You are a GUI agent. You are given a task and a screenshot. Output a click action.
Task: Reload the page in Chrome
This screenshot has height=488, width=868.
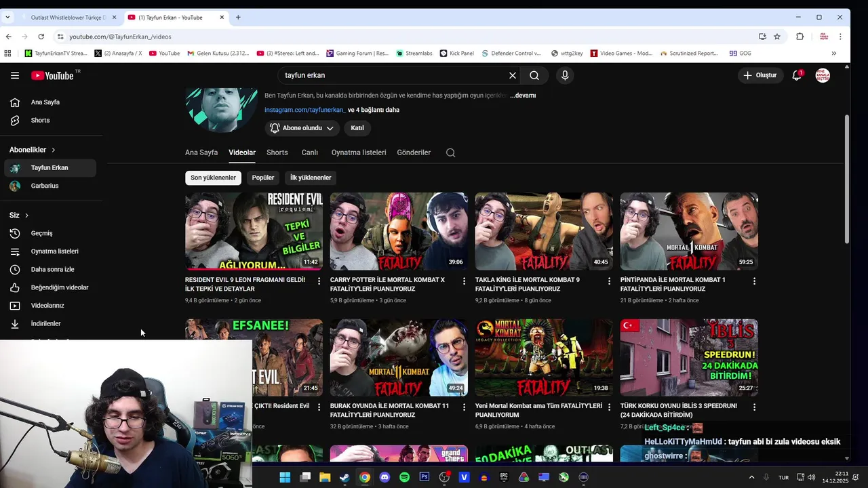coord(41,37)
